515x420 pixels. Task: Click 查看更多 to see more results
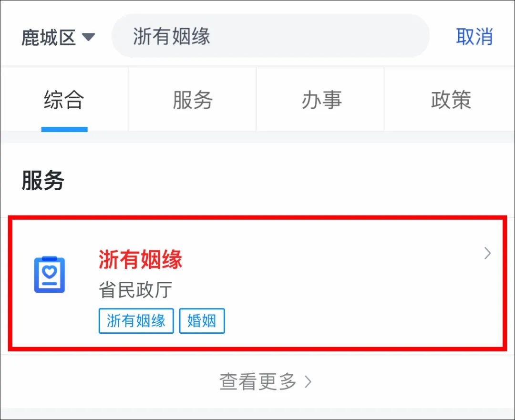click(x=258, y=381)
